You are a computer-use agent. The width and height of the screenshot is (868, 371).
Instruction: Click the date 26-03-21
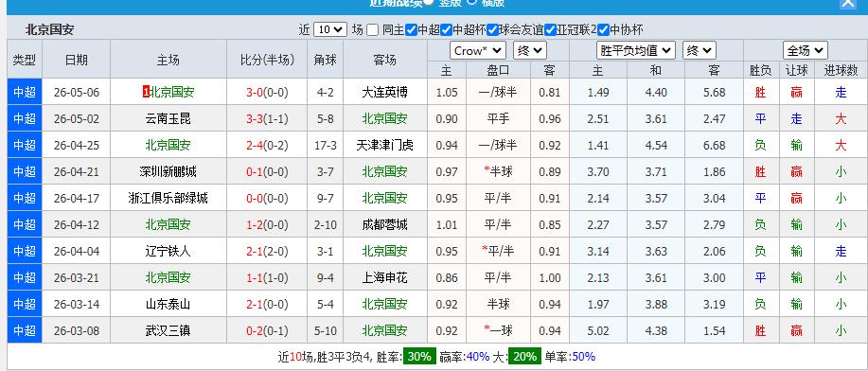(x=77, y=278)
